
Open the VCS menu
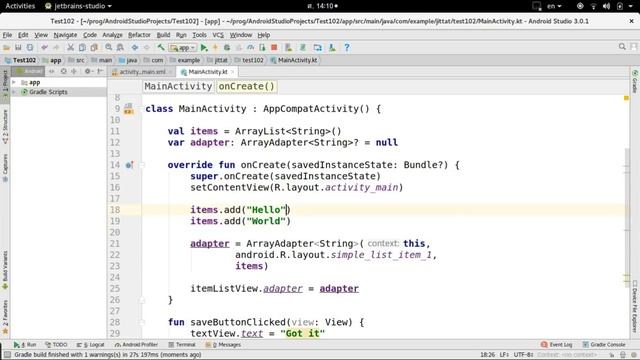click(x=218, y=35)
